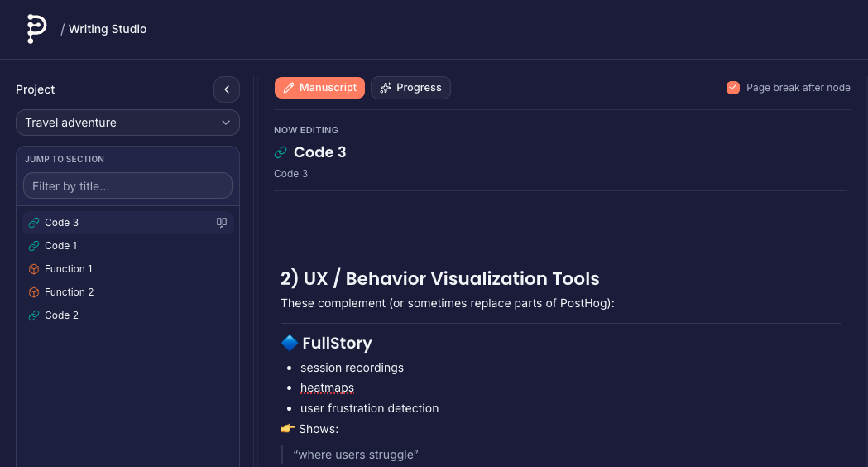The height and width of the screenshot is (467, 868).
Task: Click the cube icon next to Function 2
Action: click(34, 292)
